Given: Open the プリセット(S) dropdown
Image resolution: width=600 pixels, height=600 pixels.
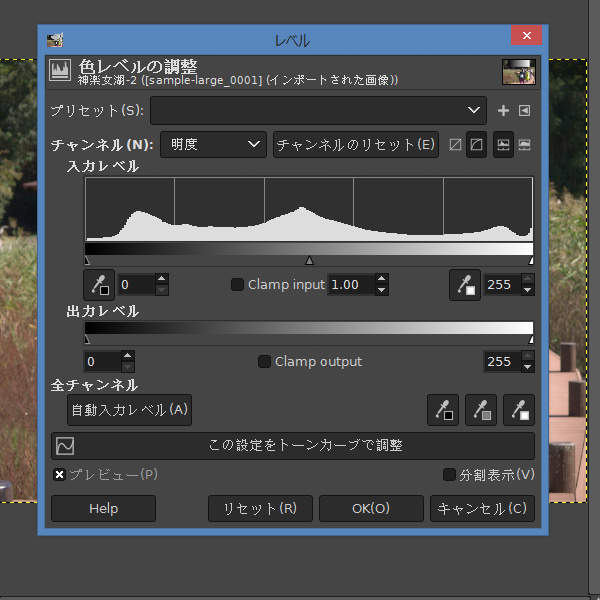Looking at the screenshot, I should (319, 111).
